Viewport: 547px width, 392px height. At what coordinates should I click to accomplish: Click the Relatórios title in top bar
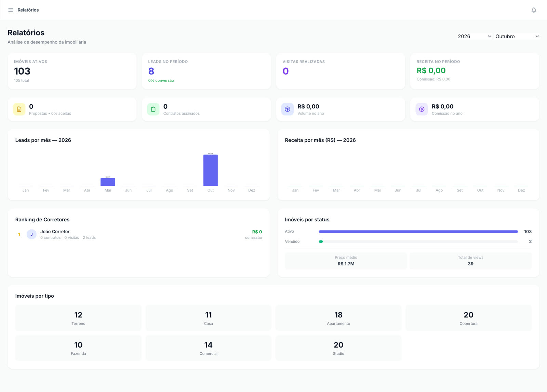28,10
